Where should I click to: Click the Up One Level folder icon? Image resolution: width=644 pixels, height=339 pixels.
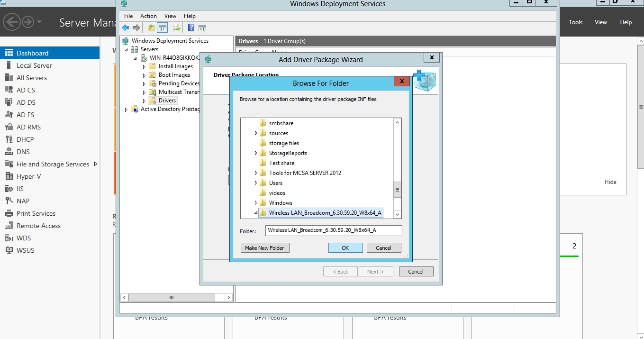151,28
